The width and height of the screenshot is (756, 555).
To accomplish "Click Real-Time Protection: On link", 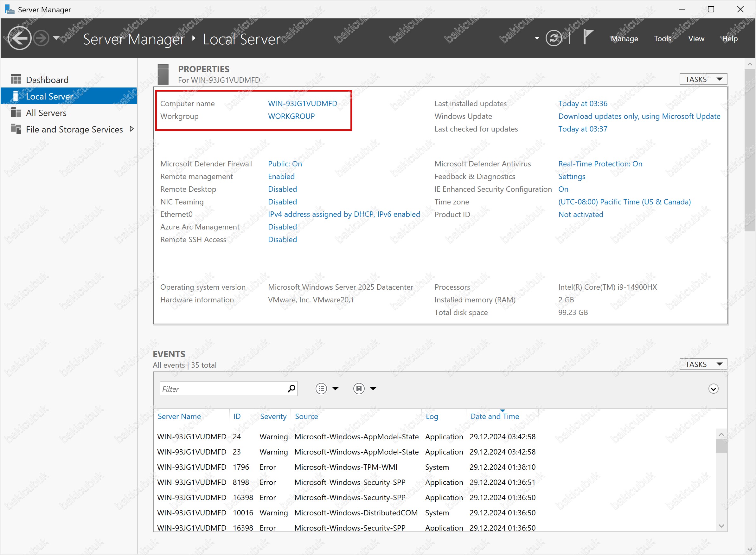I will (x=600, y=164).
